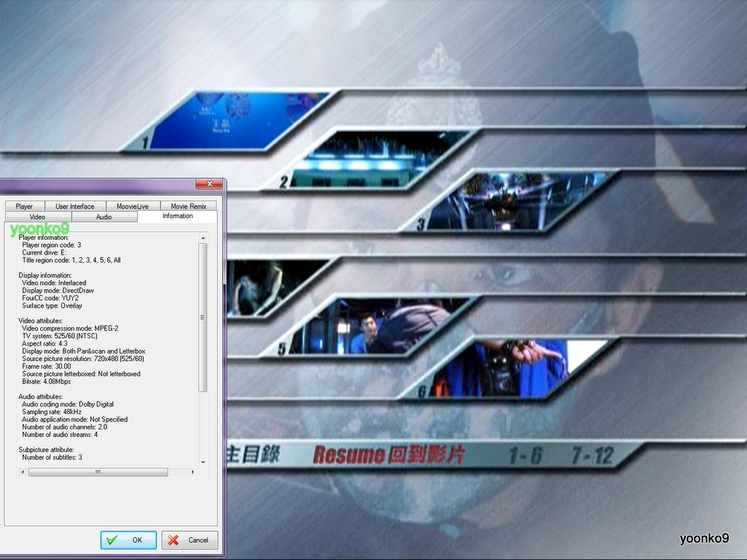Play chapter 3 thumbnail in DVD menu
The image size is (747, 560).
pos(510,201)
